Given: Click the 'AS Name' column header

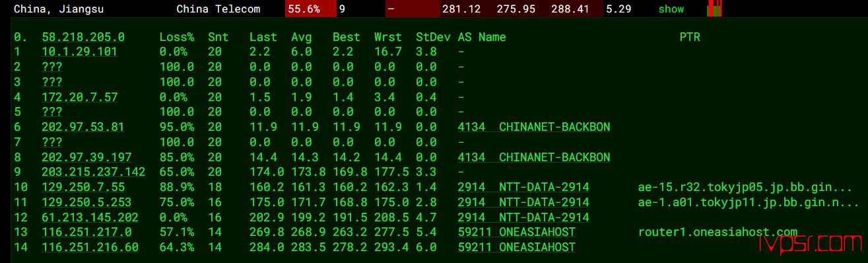Looking at the screenshot, I should (482, 37).
